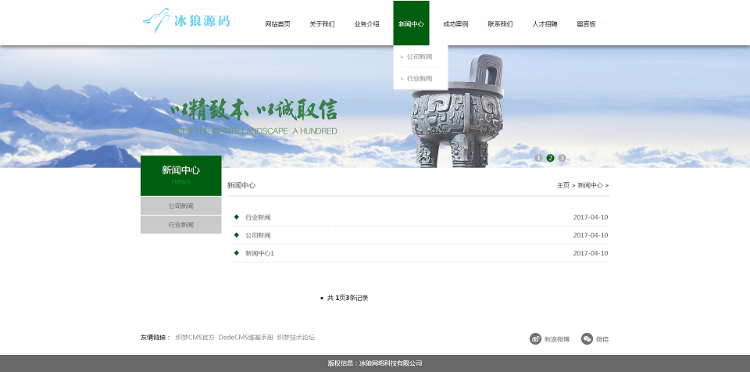Click the diamond bullet beside 新闻中心1 article
The image size is (750, 372).
click(x=236, y=253)
